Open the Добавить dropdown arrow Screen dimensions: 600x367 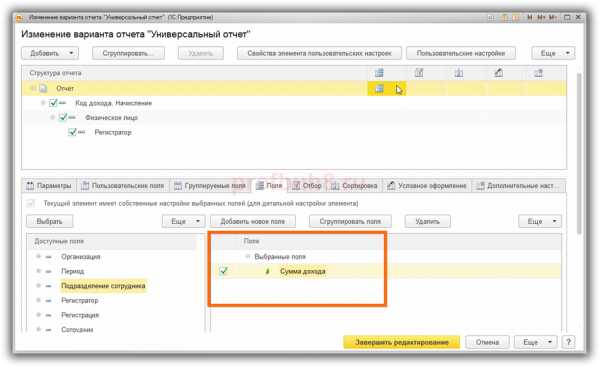click(71, 53)
